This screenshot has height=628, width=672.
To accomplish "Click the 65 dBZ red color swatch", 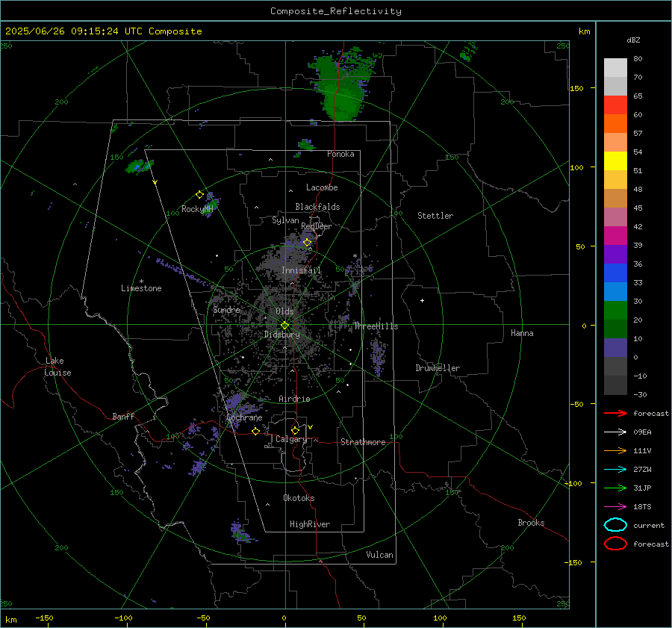I will 615,105.
